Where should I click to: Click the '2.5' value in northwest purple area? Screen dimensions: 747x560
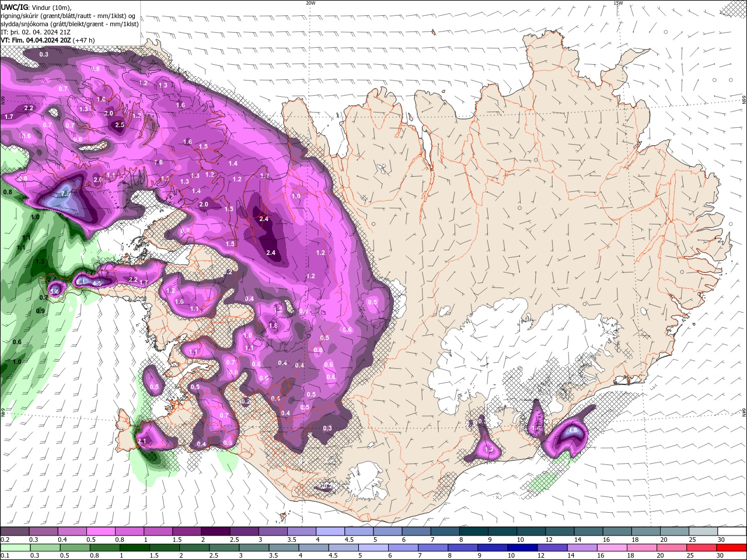pos(120,125)
